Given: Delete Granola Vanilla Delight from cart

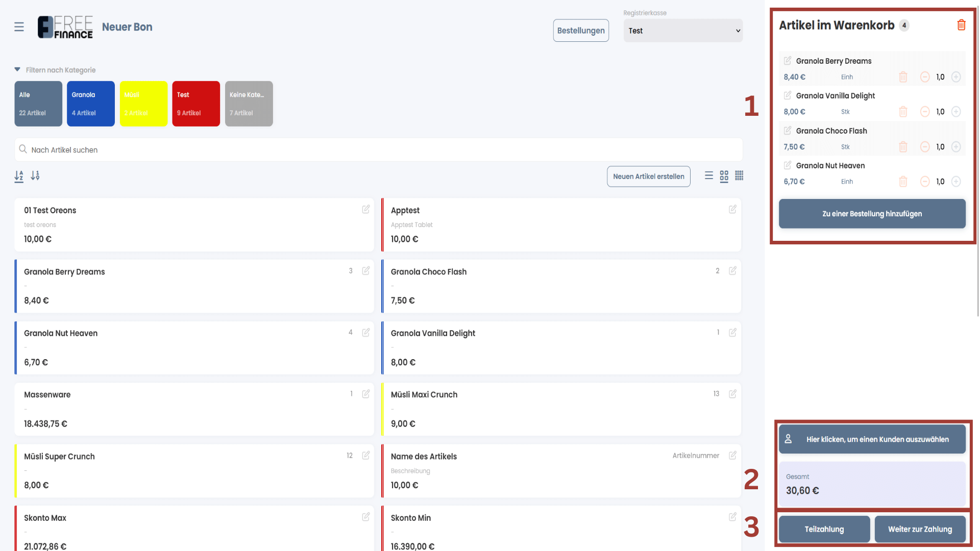Looking at the screenshot, I should click(x=903, y=112).
